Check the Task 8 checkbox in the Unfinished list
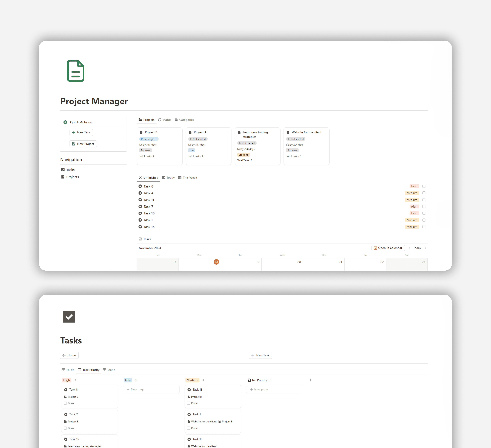The image size is (491, 448). pyautogui.click(x=424, y=186)
